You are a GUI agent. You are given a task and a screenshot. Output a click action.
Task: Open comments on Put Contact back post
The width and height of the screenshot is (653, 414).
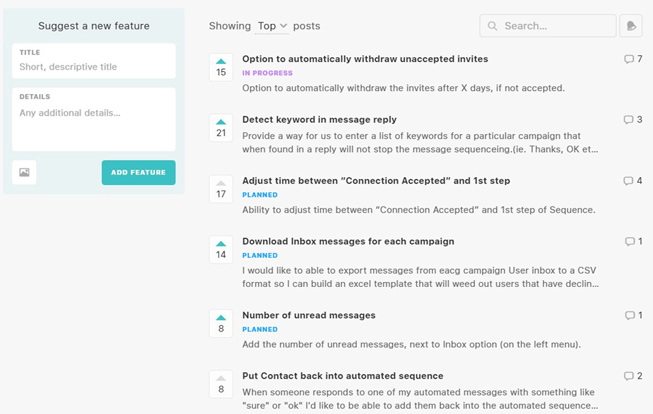point(632,376)
